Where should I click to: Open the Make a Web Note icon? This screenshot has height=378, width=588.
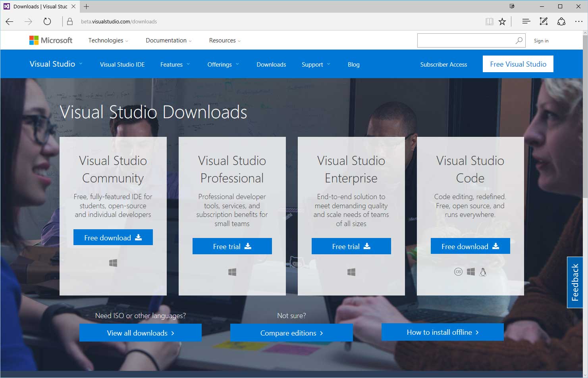point(544,21)
